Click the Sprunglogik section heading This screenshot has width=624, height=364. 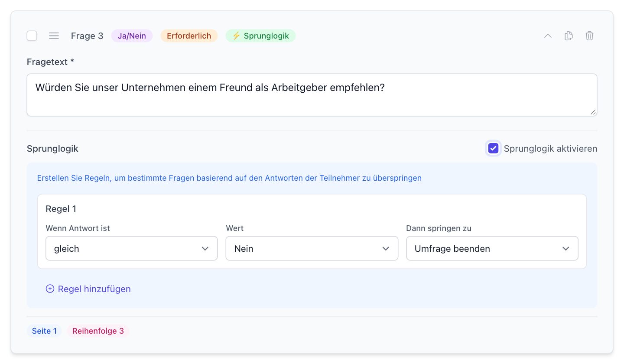tap(52, 149)
